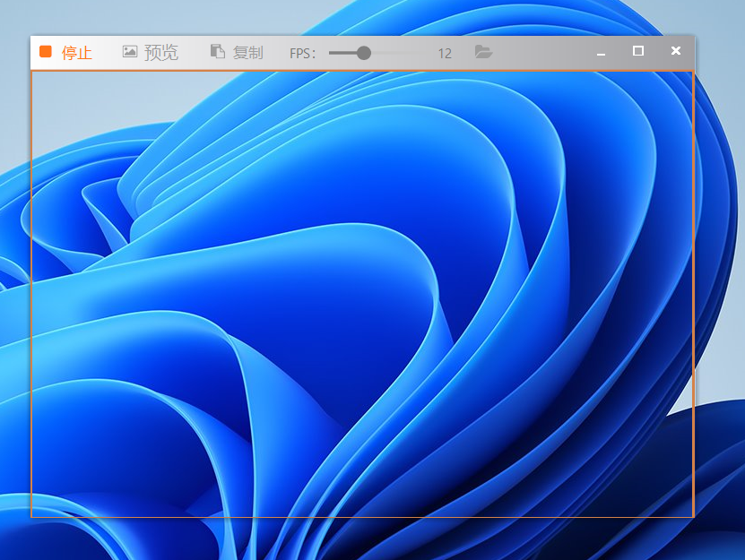Click the orange right border of capture frame
This screenshot has height=560, width=745.
[x=693, y=294]
